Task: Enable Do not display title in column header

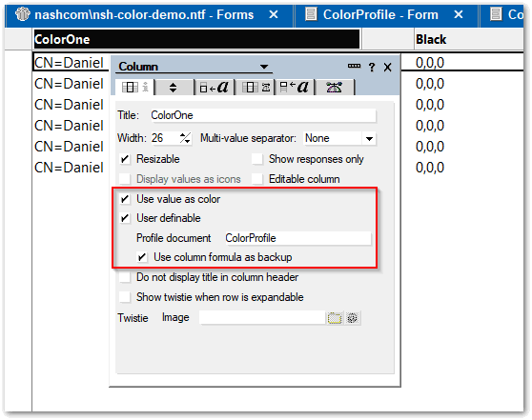Action: pos(125,277)
